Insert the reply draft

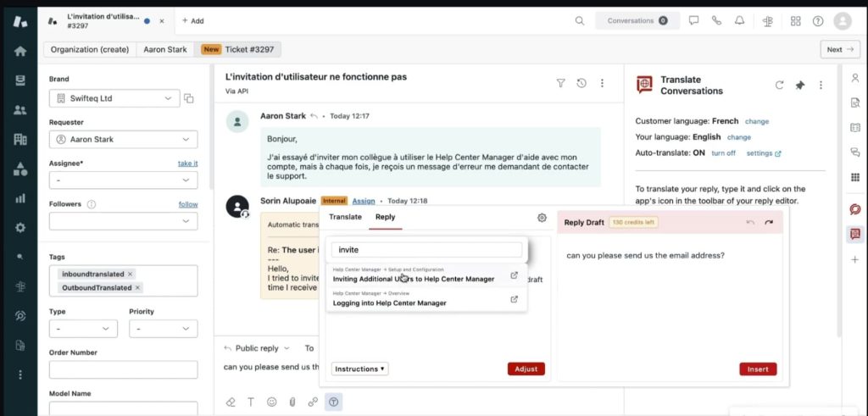click(758, 369)
